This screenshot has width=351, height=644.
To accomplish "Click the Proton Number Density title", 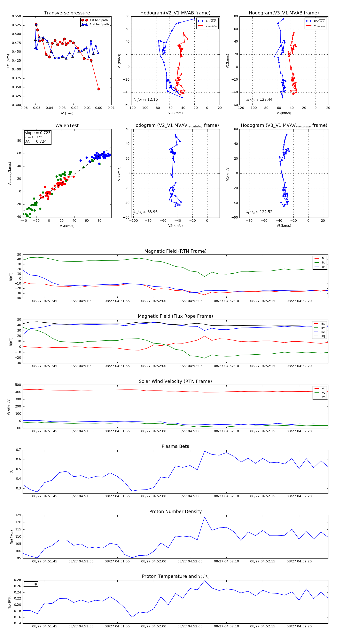I will pyautogui.click(x=175, y=511).
